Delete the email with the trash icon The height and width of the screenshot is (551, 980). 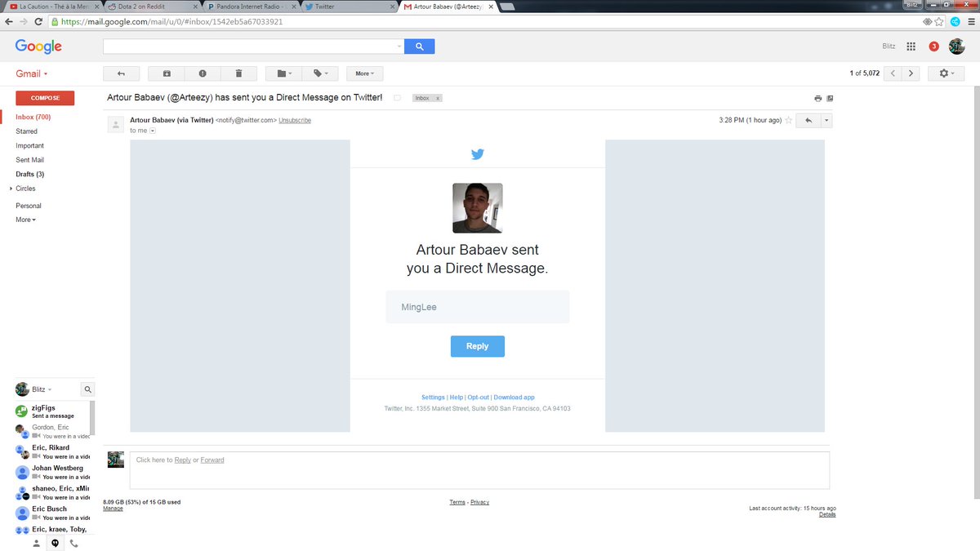[x=238, y=73]
